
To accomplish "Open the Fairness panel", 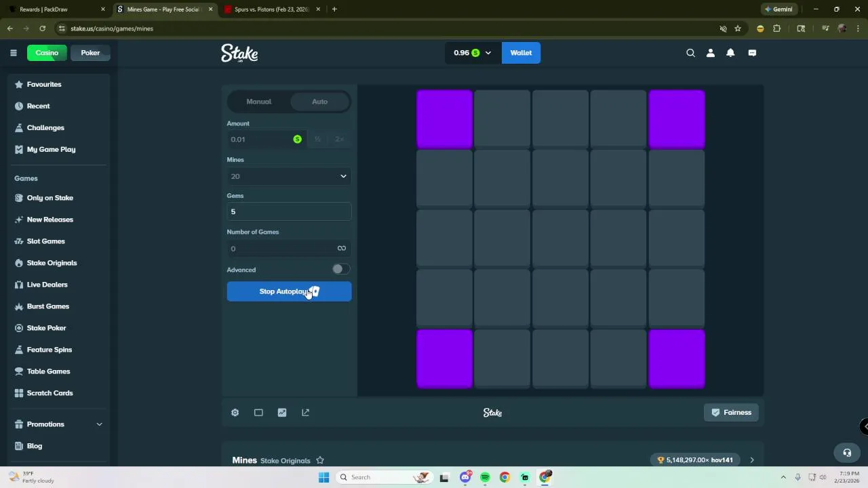I will (x=731, y=412).
